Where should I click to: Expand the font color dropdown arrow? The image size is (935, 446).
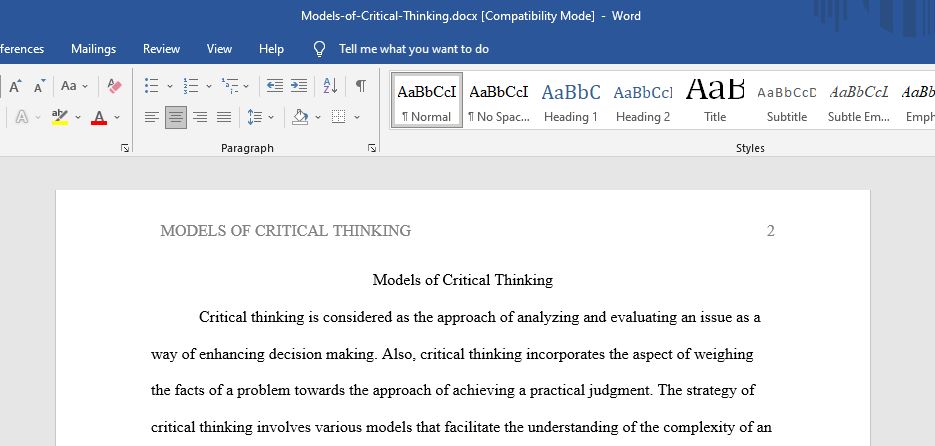[x=117, y=117]
